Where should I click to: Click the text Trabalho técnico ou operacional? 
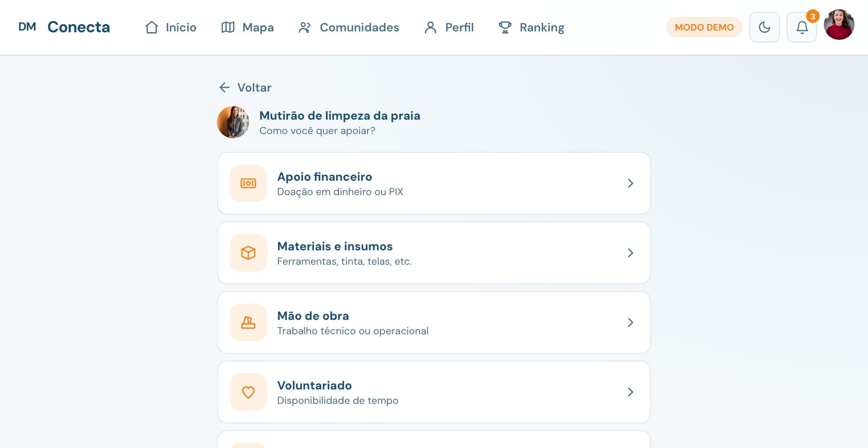353,331
